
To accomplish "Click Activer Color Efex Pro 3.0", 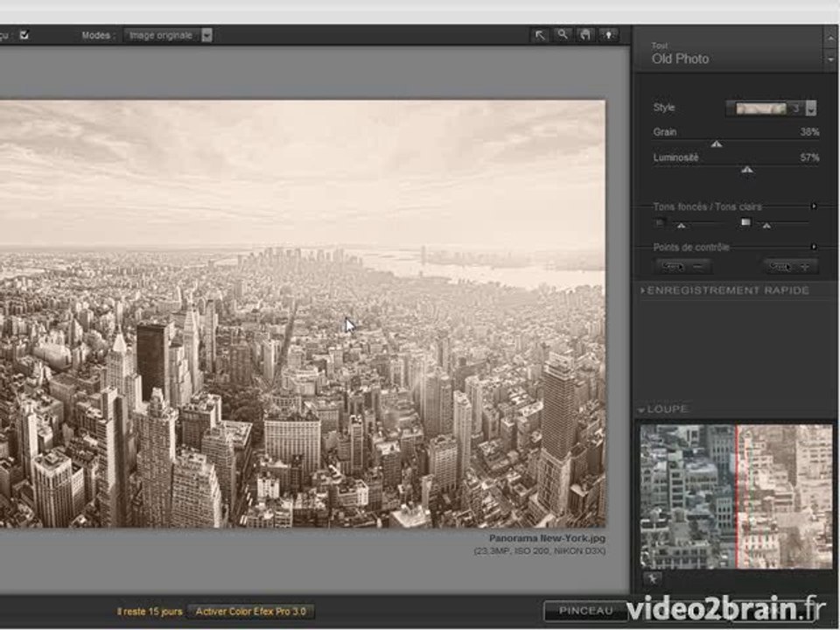I will pyautogui.click(x=251, y=612).
